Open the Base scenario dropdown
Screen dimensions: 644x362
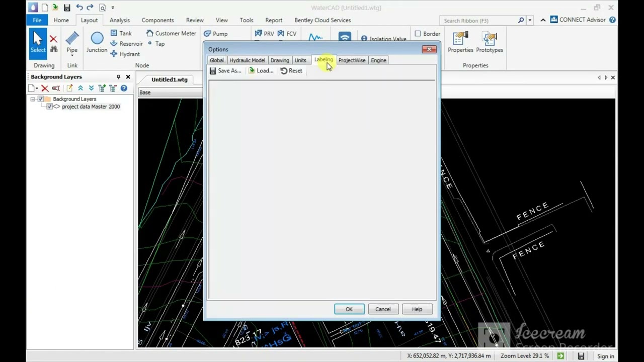[170, 93]
